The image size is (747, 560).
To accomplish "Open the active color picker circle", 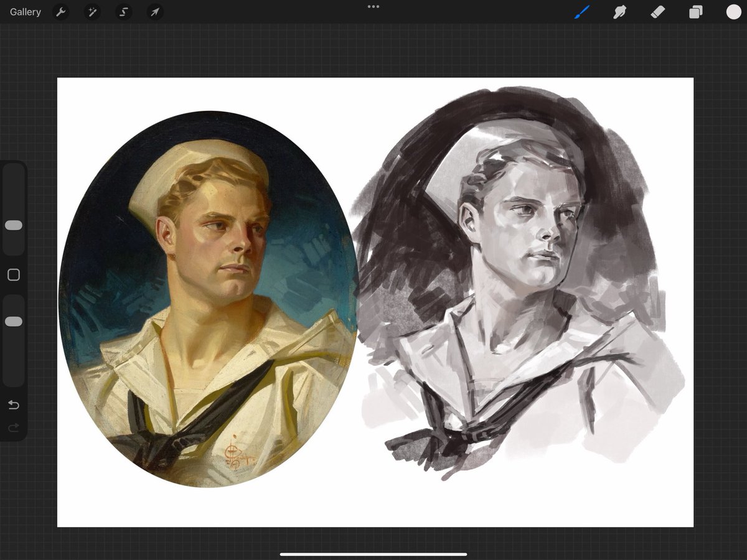I will click(733, 12).
